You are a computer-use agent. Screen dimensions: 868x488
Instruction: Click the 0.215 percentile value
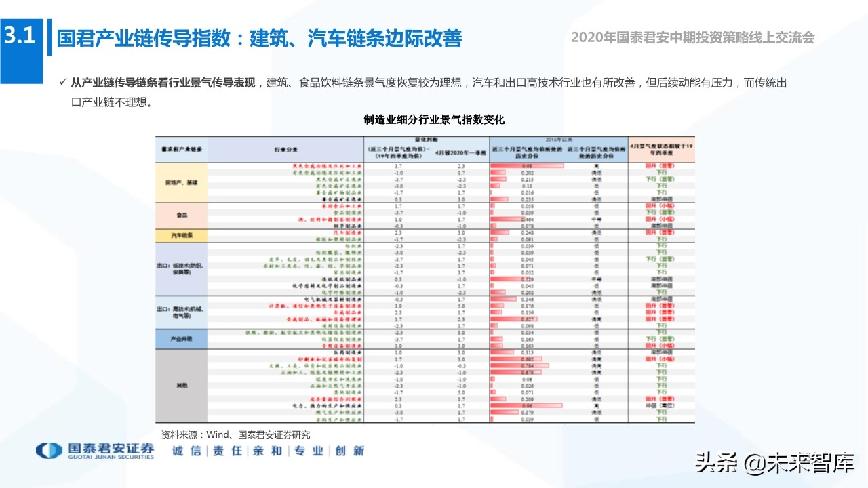pos(528,179)
